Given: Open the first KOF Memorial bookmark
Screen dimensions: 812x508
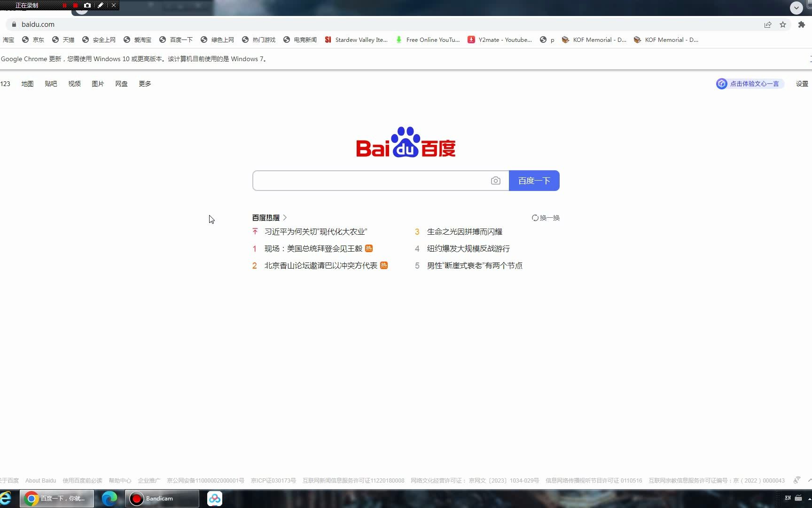Looking at the screenshot, I should tap(594, 40).
